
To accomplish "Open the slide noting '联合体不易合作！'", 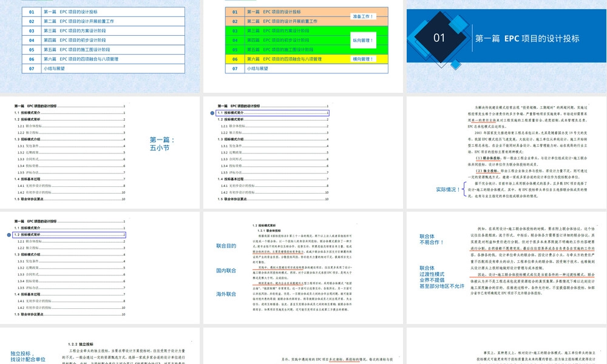I will pos(507,268).
